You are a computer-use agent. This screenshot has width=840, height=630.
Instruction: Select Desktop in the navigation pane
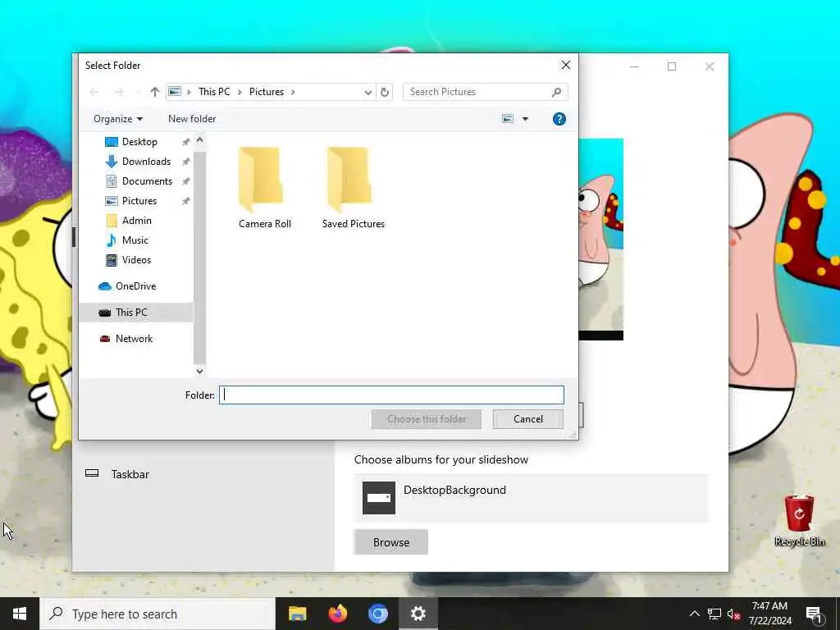(x=139, y=142)
